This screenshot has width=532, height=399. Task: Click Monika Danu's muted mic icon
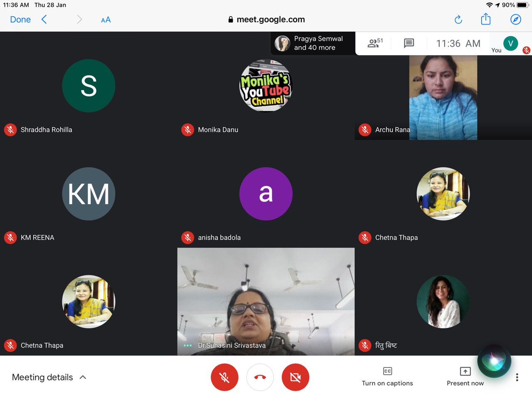[x=188, y=130]
